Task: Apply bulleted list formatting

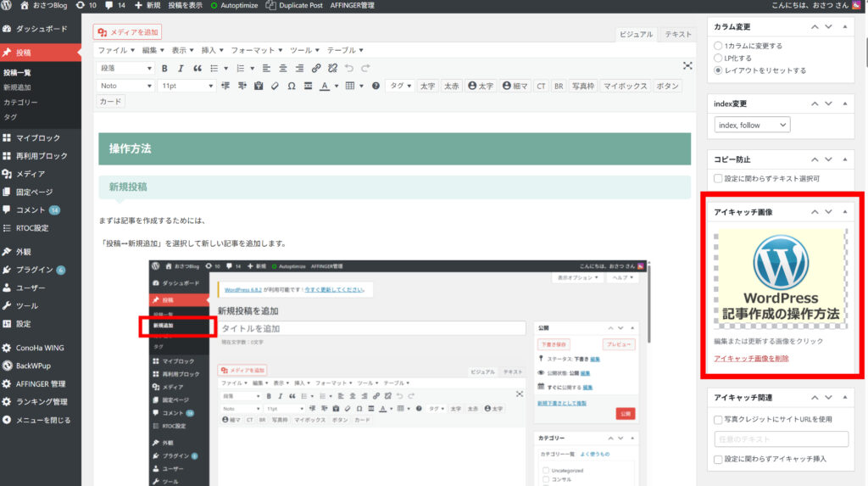Action: (214, 68)
